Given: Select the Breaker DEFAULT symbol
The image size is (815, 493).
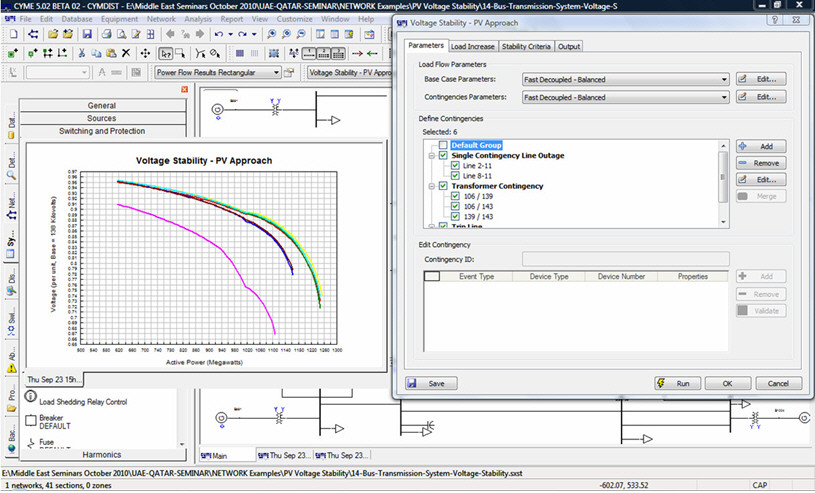Looking at the screenshot, I should (30, 420).
